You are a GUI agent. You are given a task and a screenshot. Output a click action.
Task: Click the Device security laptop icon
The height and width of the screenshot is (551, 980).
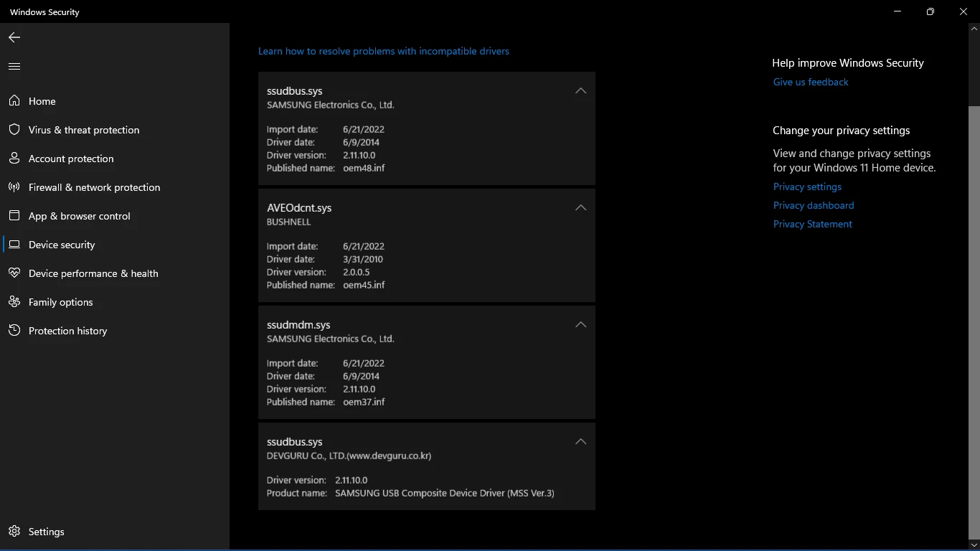(x=14, y=245)
